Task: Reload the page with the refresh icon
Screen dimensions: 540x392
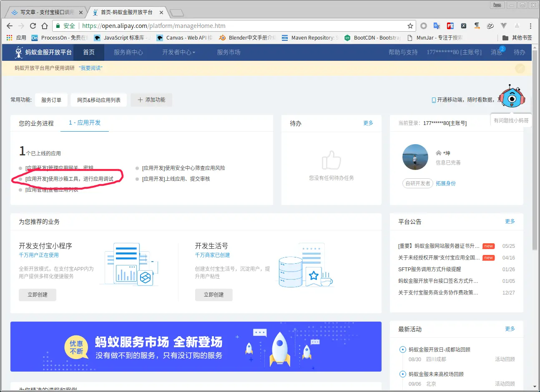Action: pos(33,26)
